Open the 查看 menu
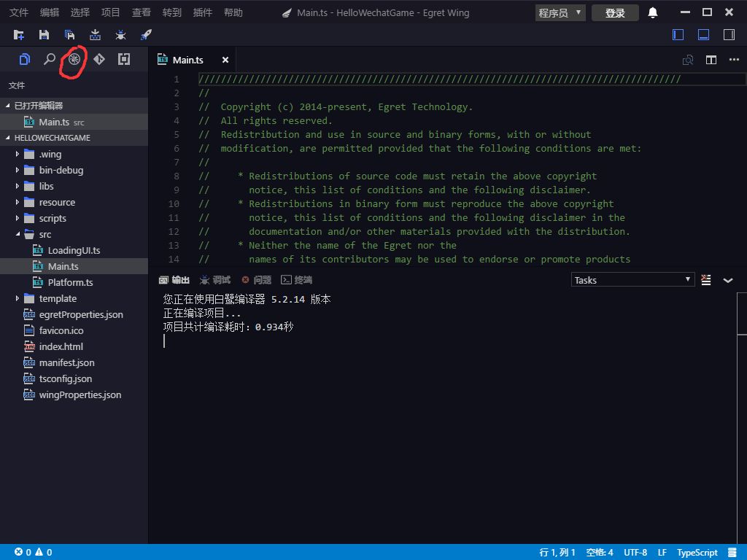Image resolution: width=747 pixels, height=560 pixels. pyautogui.click(x=141, y=12)
